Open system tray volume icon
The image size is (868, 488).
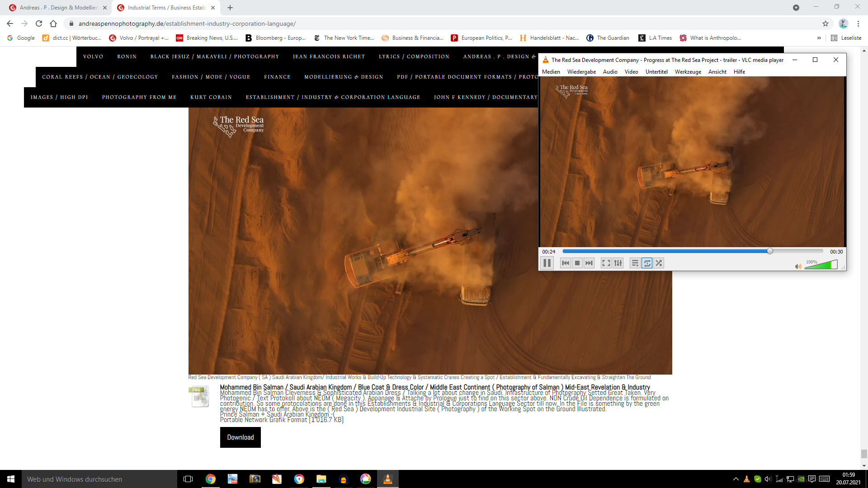(x=768, y=479)
